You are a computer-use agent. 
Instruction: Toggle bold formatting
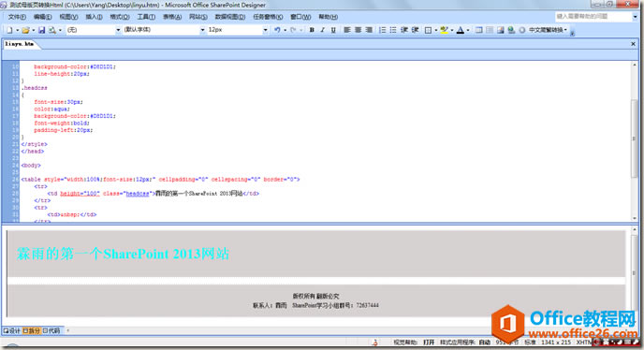312,30
